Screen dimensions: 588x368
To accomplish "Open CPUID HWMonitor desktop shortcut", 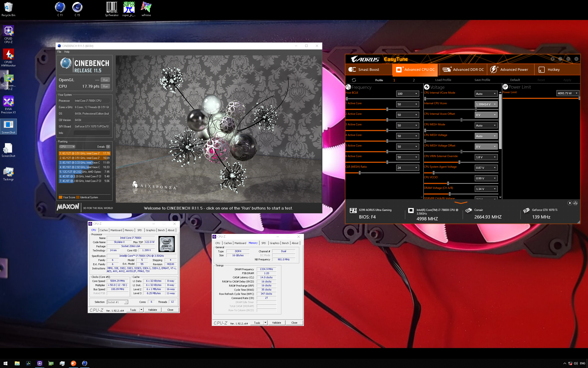I will point(8,58).
